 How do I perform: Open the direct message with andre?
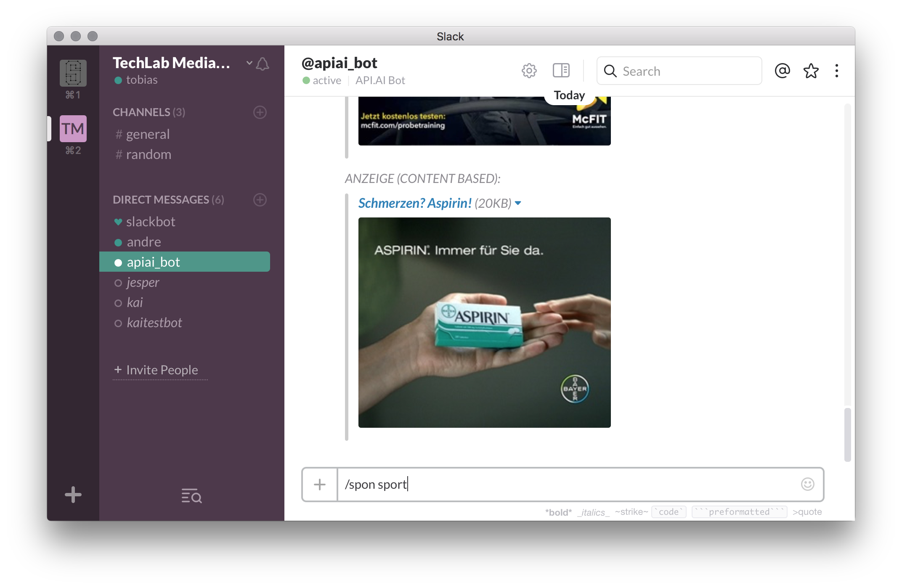point(144,241)
